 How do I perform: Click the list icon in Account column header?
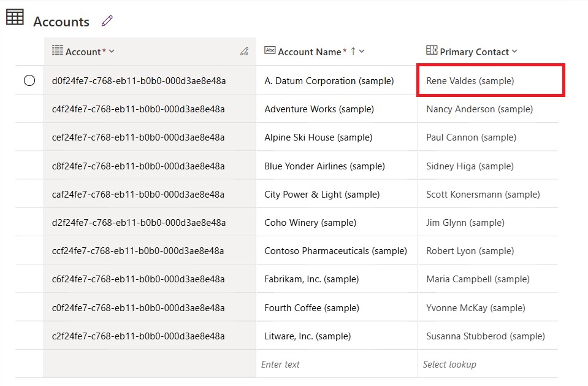(58, 50)
